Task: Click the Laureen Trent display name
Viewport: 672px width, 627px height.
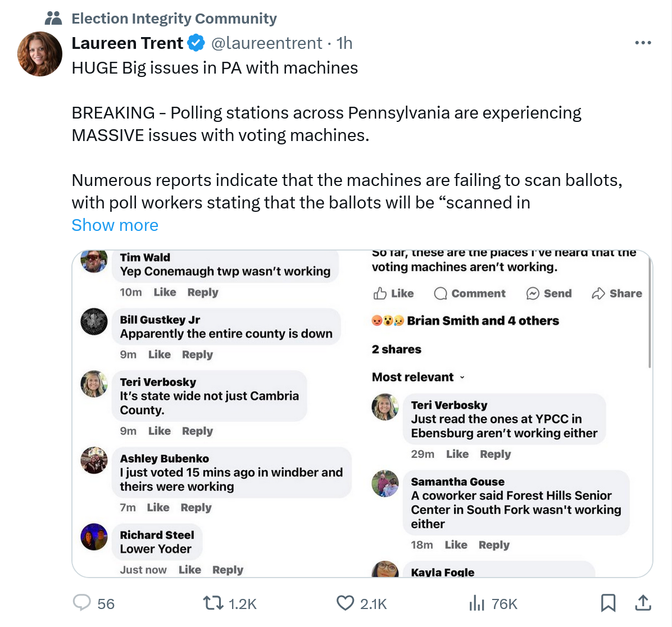Action: click(128, 43)
